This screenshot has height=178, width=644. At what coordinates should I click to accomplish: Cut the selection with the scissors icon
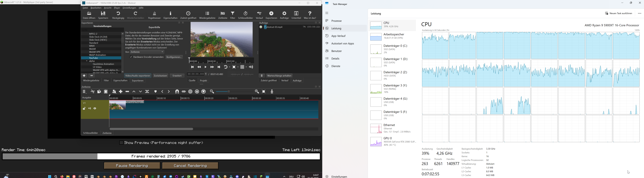tap(93, 92)
